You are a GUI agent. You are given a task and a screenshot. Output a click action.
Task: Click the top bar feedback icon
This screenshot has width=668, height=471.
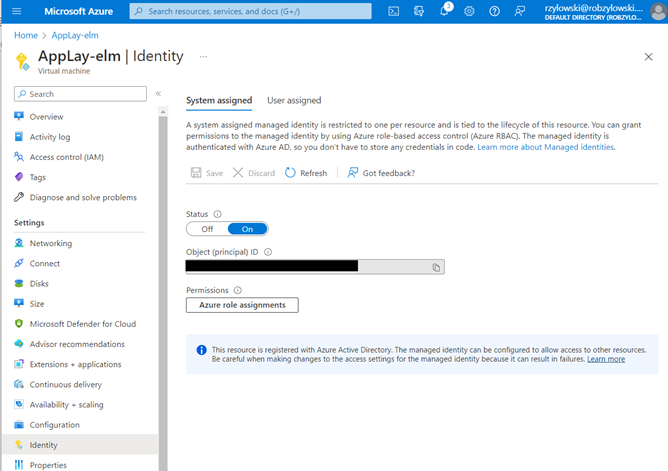[519, 11]
